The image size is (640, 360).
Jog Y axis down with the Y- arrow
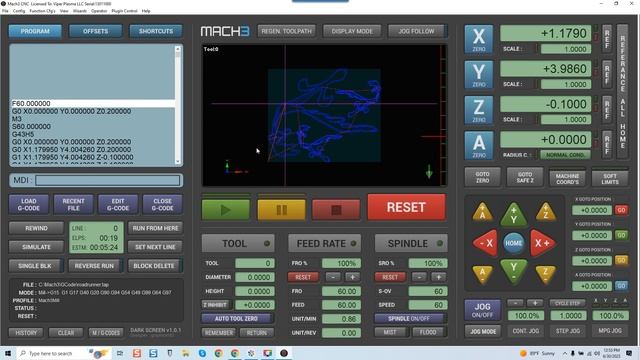point(514,271)
